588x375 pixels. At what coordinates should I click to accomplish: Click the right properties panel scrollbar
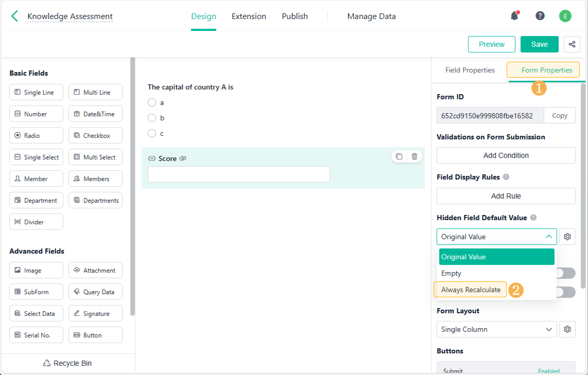pos(583,186)
